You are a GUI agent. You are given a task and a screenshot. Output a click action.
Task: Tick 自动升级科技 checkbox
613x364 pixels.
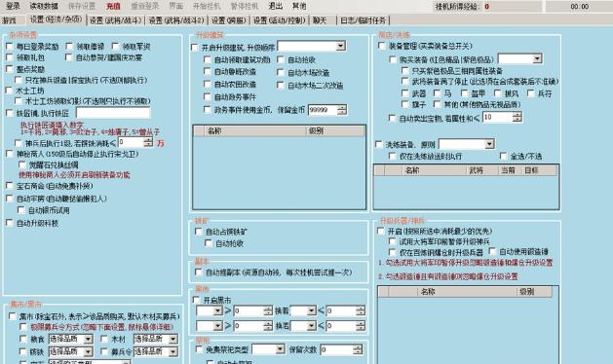[x=10, y=223]
